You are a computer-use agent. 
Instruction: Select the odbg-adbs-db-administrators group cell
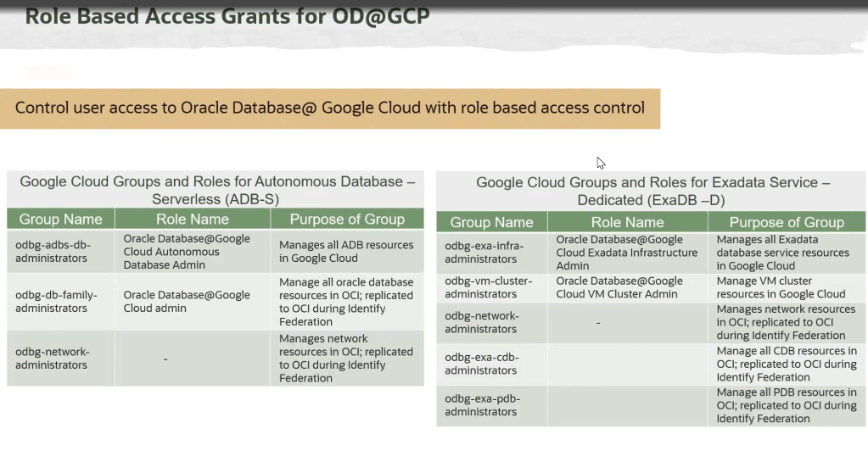coord(53,251)
